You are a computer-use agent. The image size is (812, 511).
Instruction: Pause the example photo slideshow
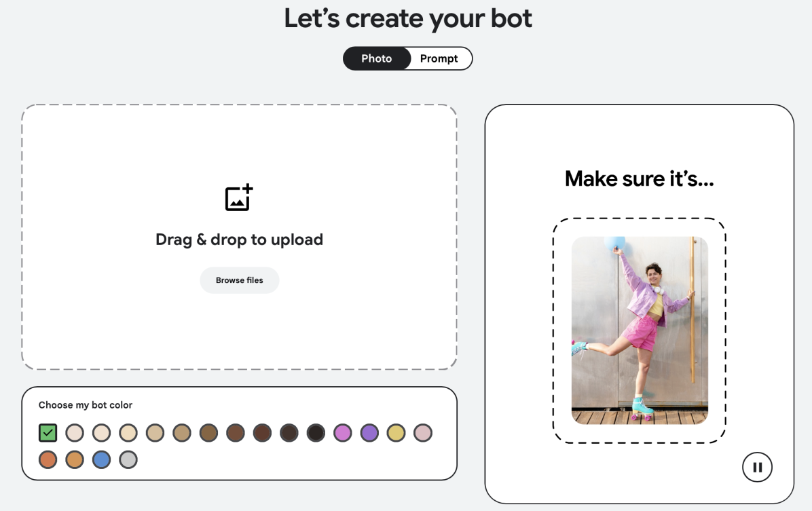click(x=757, y=467)
